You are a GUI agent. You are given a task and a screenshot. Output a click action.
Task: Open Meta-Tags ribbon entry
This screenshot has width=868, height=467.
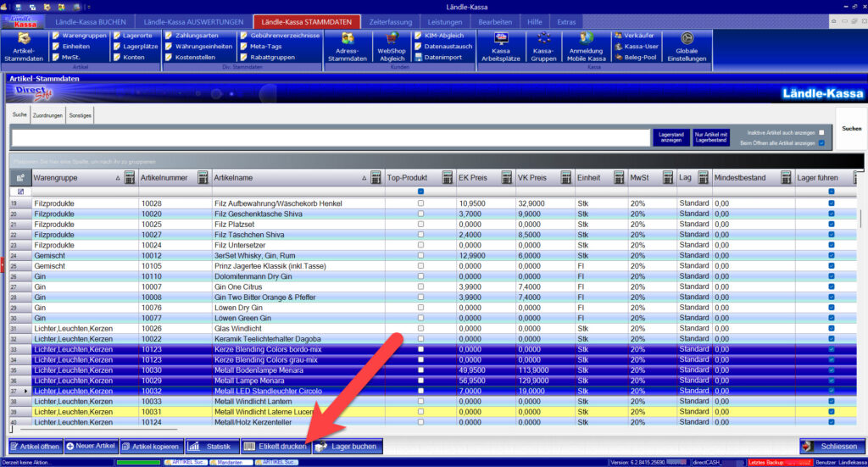click(261, 47)
